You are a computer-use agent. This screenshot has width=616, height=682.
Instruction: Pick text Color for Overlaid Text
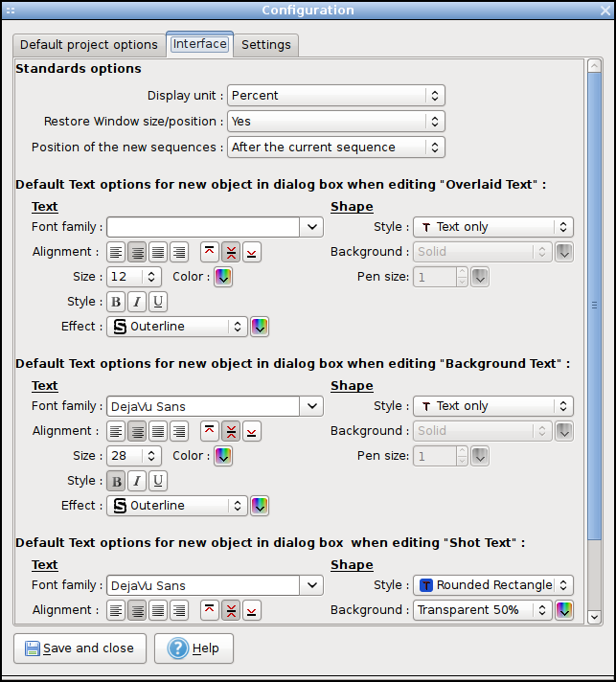[223, 277]
